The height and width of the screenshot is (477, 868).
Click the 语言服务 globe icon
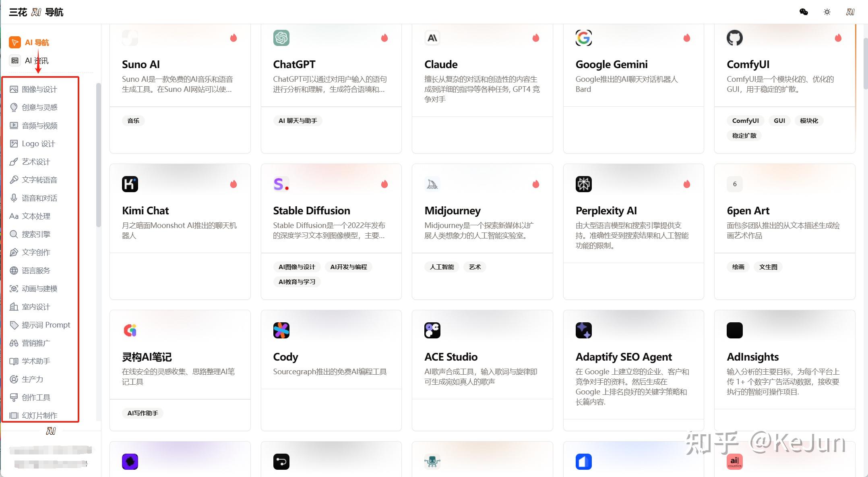[14, 270]
